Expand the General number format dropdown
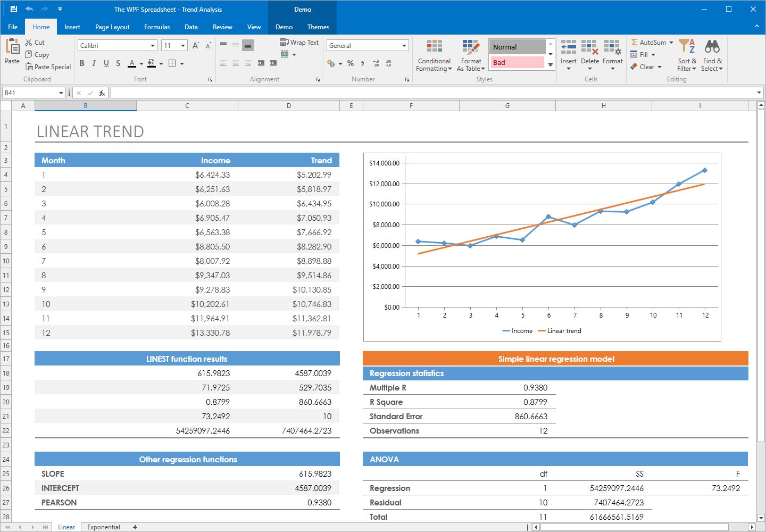Screen dimensions: 766x532 404,46
